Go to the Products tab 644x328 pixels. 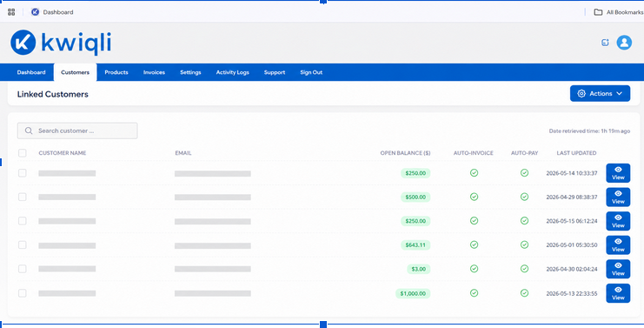116,72
